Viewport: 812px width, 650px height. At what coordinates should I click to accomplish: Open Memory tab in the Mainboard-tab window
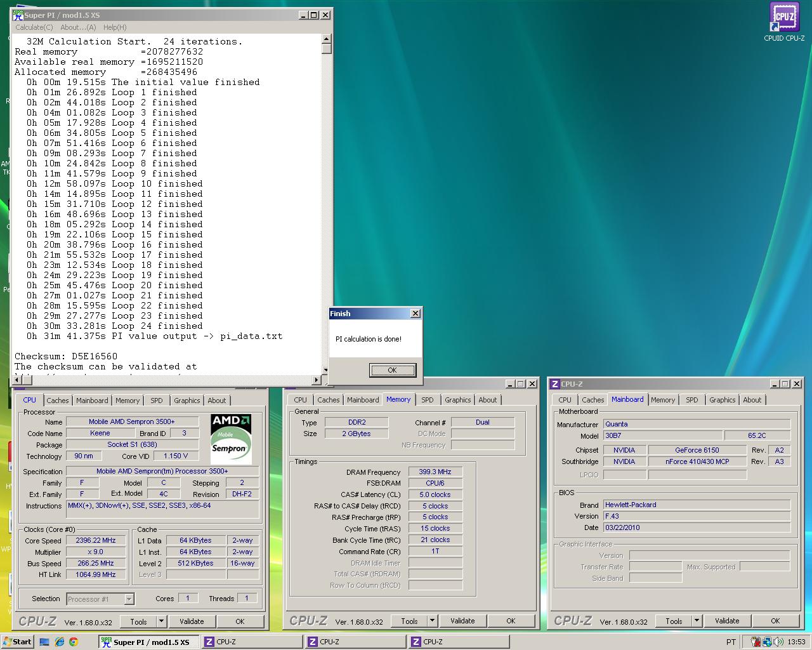point(663,400)
